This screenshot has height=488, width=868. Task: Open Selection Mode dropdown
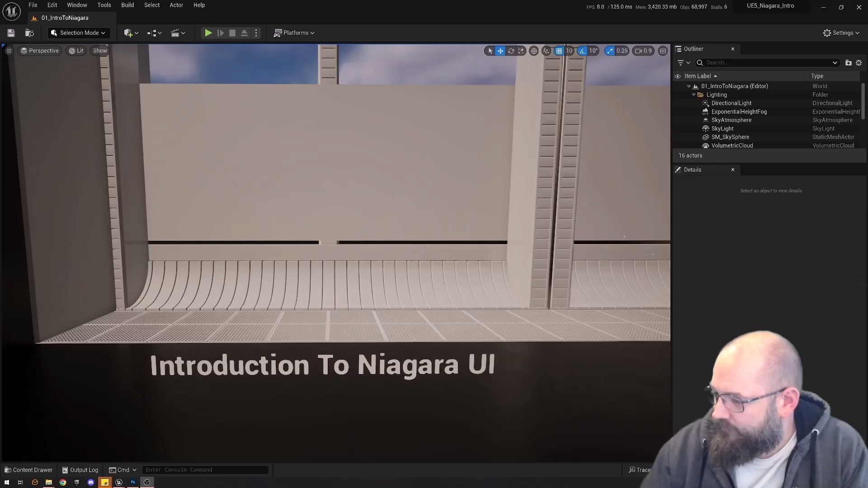tap(79, 33)
